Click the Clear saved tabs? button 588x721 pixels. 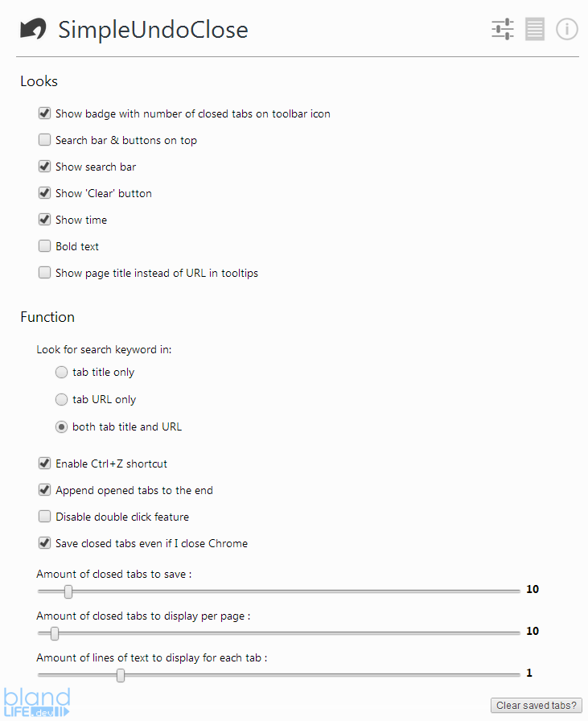[536, 706]
